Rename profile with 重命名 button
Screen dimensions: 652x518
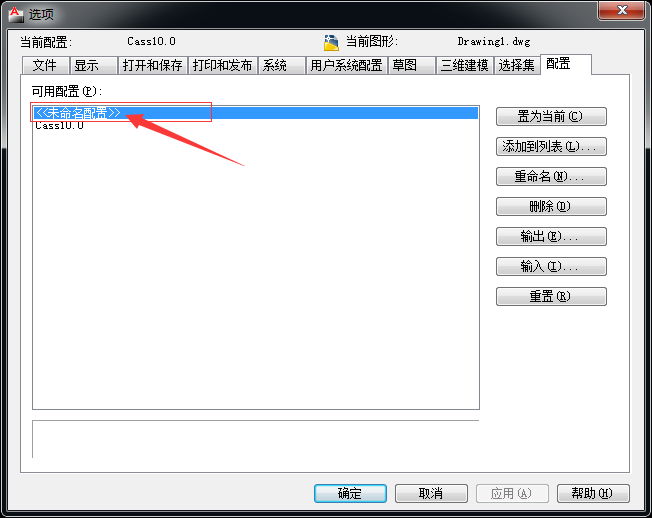pos(551,176)
